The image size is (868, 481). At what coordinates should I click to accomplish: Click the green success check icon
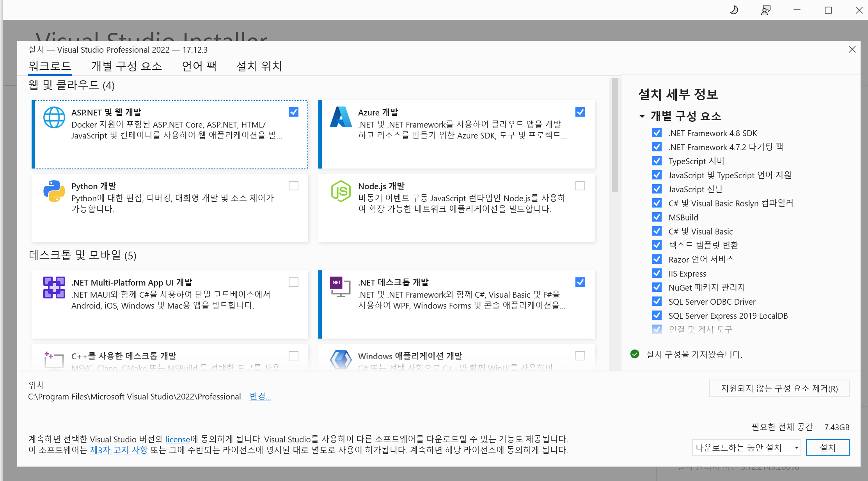click(635, 354)
